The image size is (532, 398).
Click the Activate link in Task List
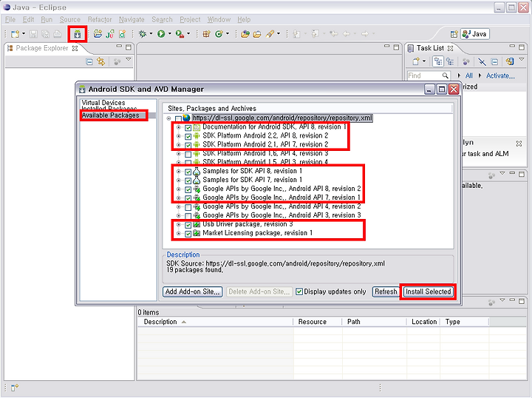tap(500, 75)
